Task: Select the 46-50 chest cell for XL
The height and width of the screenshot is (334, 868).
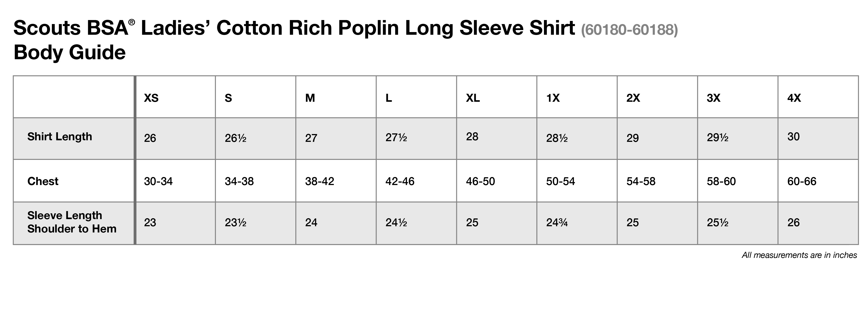Action: 480,181
